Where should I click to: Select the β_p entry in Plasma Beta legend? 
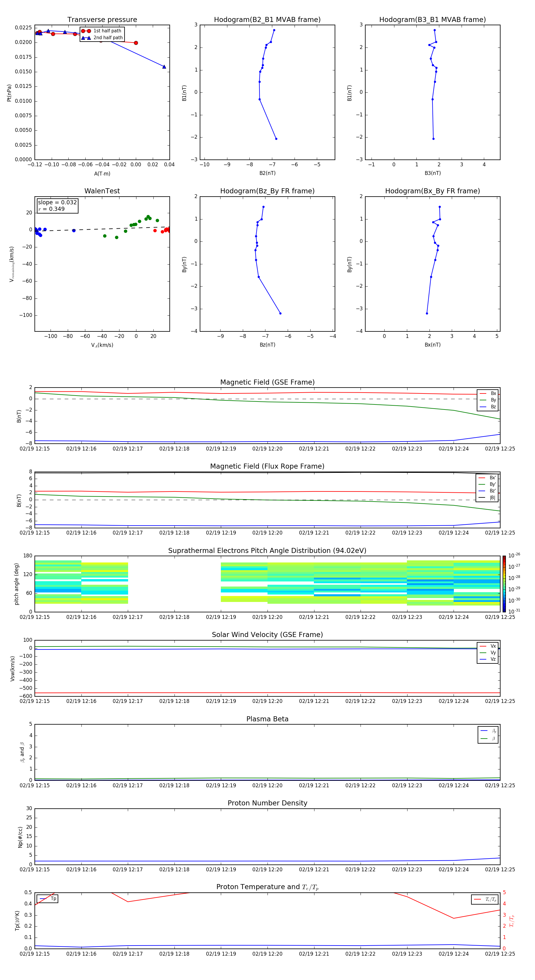488,731
